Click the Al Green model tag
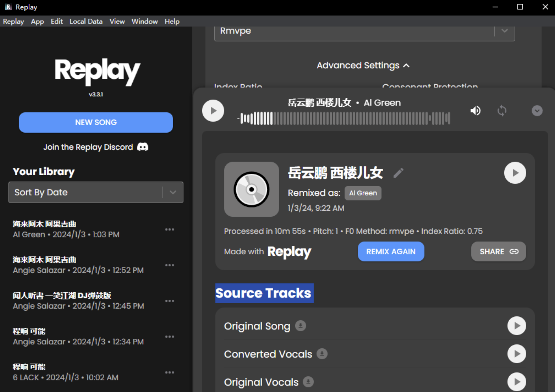The height and width of the screenshot is (392, 555). pos(363,193)
